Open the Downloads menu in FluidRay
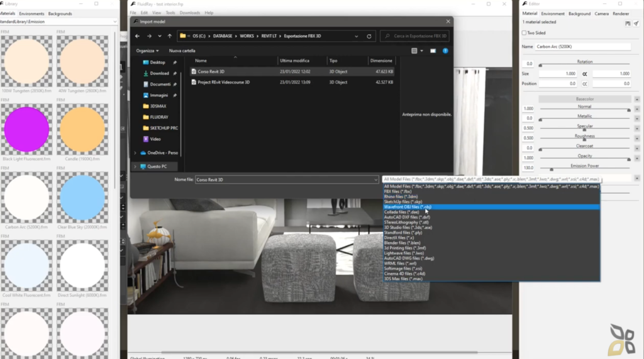The height and width of the screenshot is (359, 644). coord(190,13)
